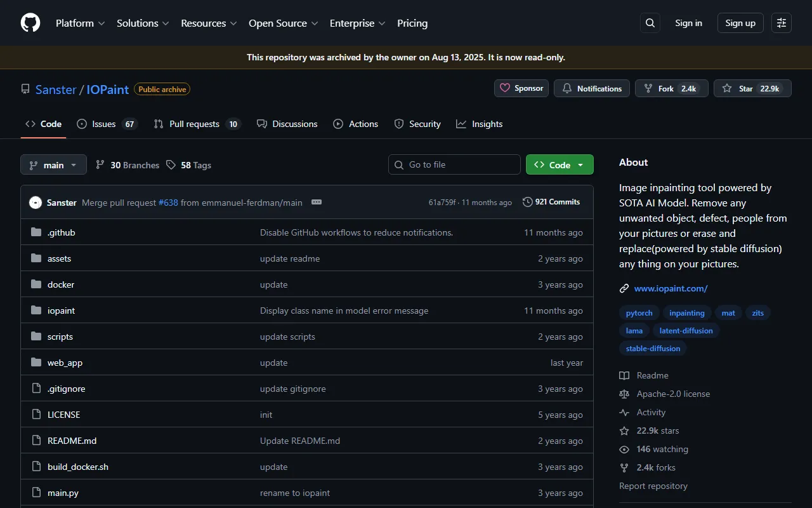The width and height of the screenshot is (812, 508).
Task: Click the Notifications bell button
Action: click(x=591, y=88)
